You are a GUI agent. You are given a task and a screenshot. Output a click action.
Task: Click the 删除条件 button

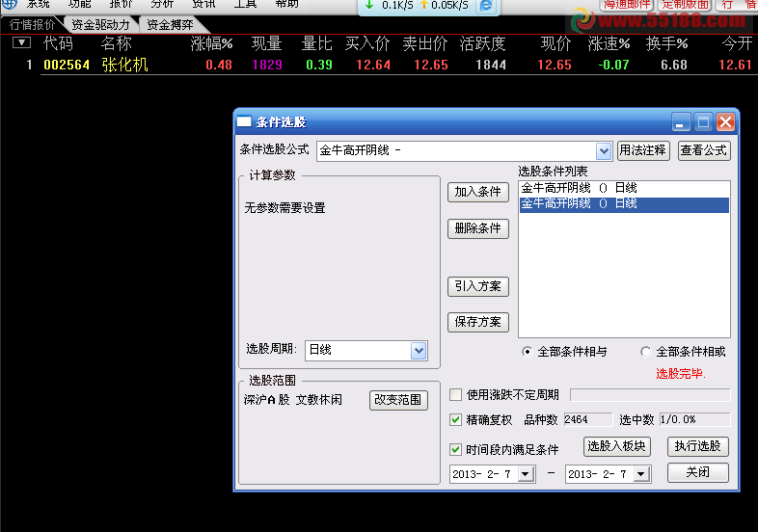pyautogui.click(x=477, y=228)
